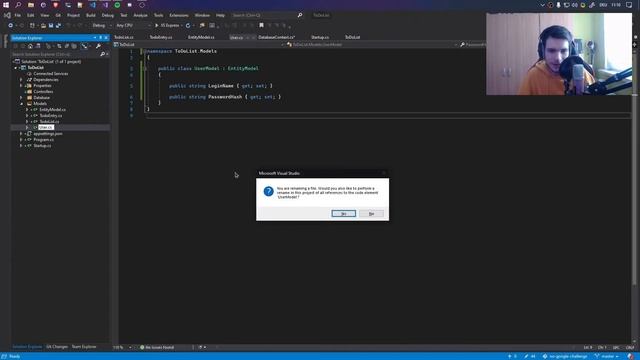Screen dimensions: 640x360
Task: Switch to the Git Changes bottom tab
Action: (57, 347)
